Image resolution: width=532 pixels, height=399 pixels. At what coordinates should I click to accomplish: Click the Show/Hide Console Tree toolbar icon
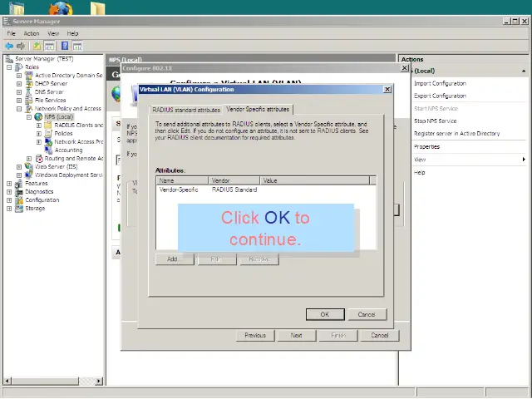point(49,46)
